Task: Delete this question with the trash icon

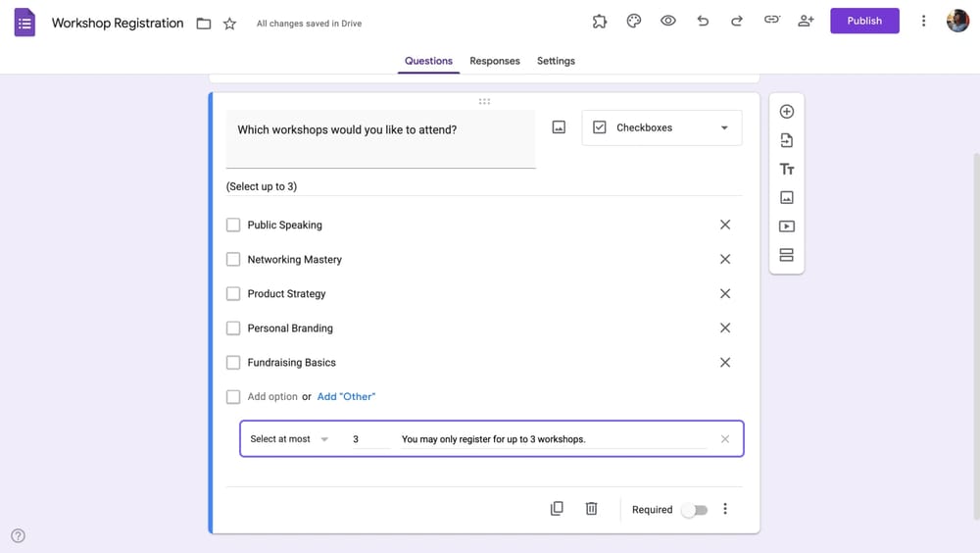Action: 591,509
